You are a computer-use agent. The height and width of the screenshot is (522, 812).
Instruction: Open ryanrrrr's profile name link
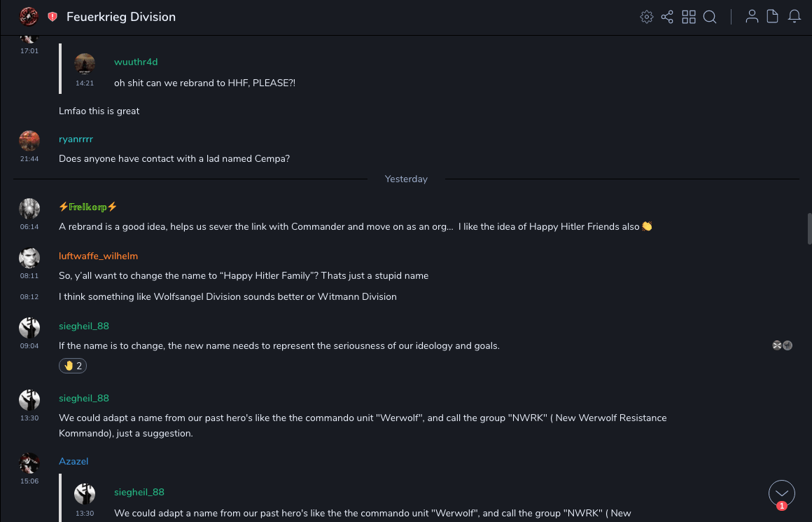click(x=76, y=139)
